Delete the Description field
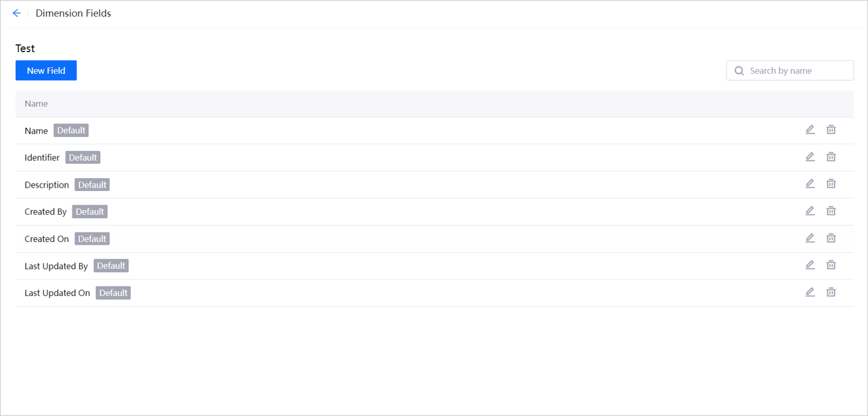This screenshot has width=868, height=416. (831, 184)
